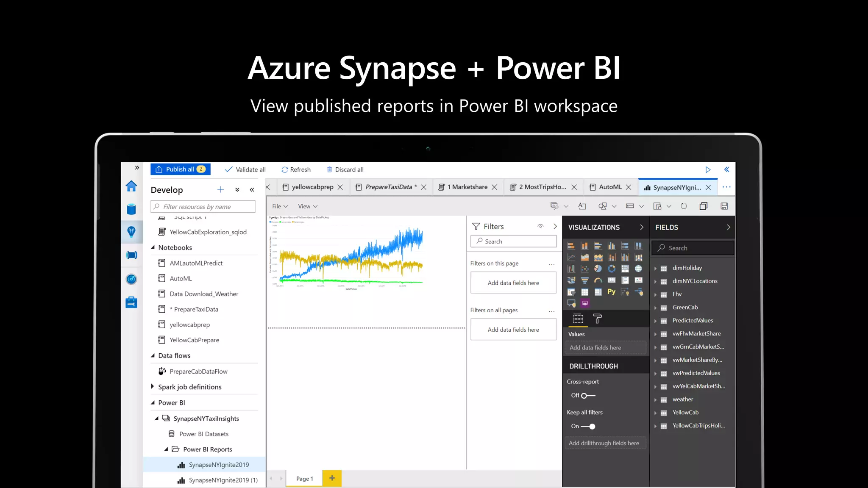Image resolution: width=868 pixels, height=488 pixels.
Task: Select the funnel chart visualization
Action: tap(585, 280)
